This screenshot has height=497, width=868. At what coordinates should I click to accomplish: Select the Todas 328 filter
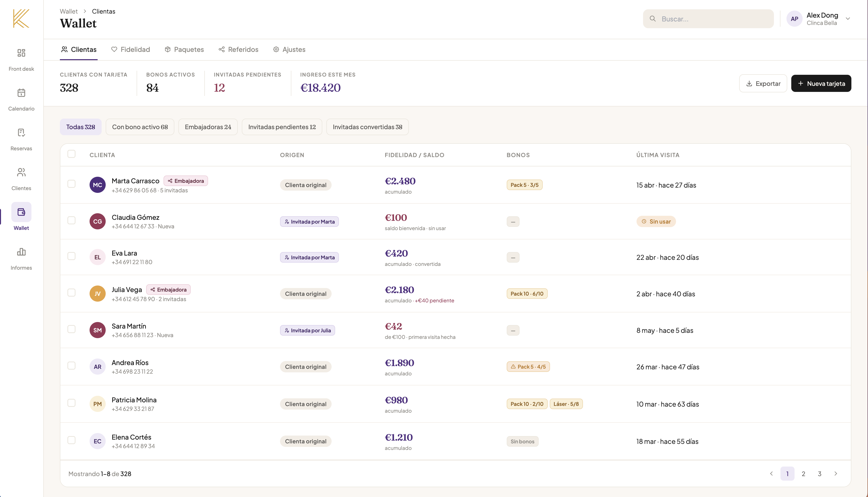pos(81,127)
